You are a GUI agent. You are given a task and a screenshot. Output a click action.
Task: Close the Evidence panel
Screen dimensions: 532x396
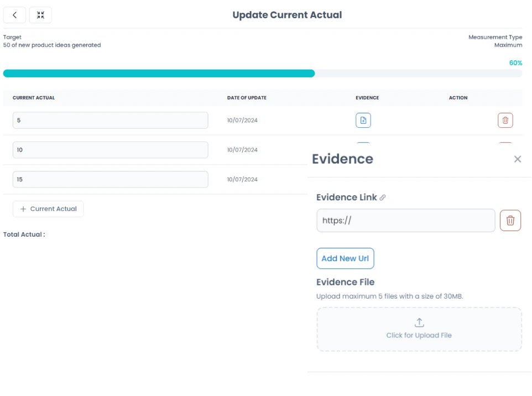[517, 159]
